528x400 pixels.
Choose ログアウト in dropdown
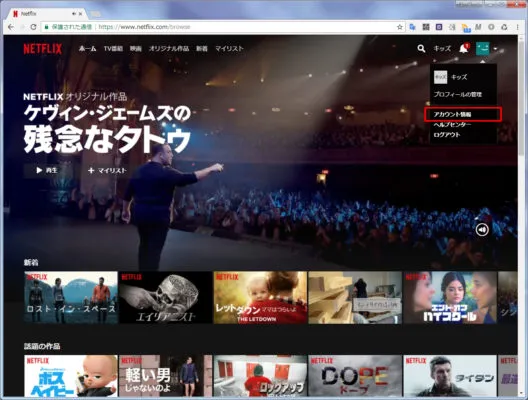coord(447,135)
